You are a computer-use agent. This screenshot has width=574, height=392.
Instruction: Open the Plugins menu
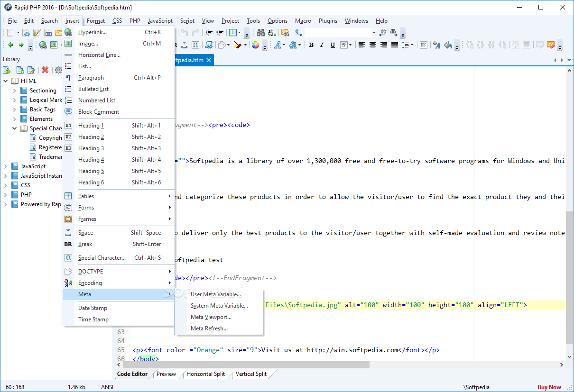[328, 21]
